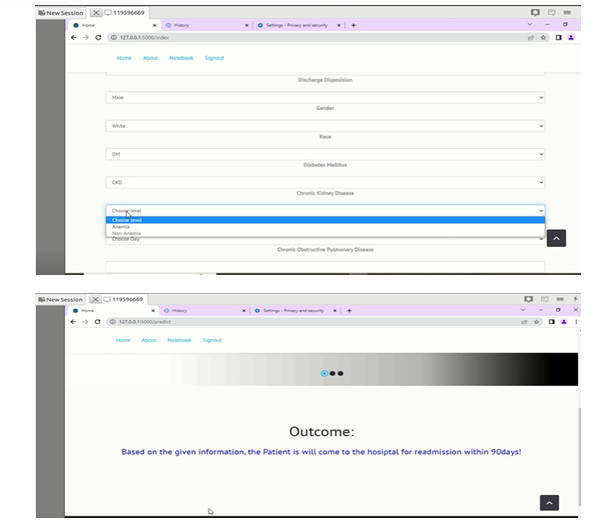This screenshot has width=599, height=525.
Task: Open profile avatar in top browser toolbar
Action: pyautogui.click(x=571, y=37)
